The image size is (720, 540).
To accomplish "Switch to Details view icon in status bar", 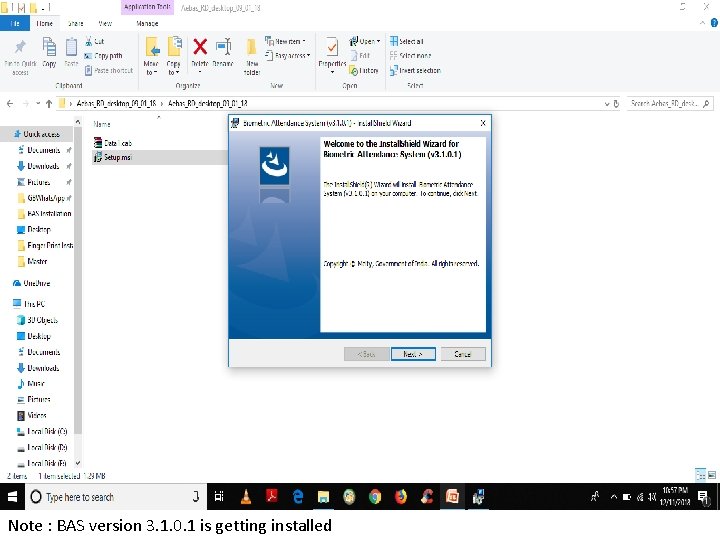I will tap(700, 475).
